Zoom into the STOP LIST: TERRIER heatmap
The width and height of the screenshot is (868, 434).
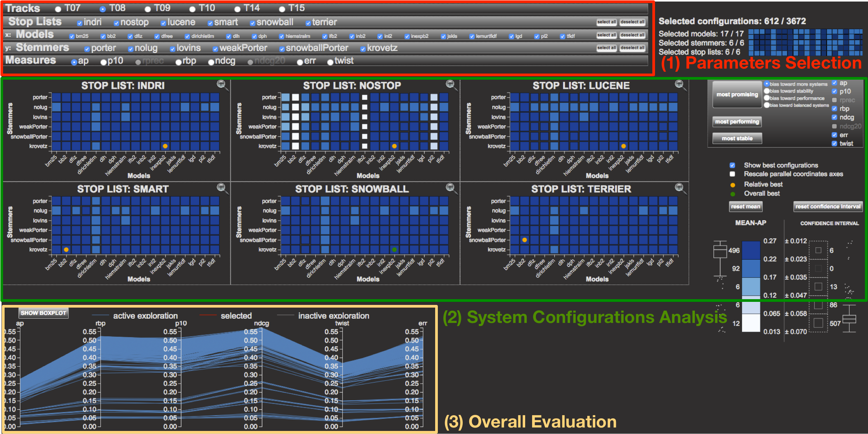point(680,187)
